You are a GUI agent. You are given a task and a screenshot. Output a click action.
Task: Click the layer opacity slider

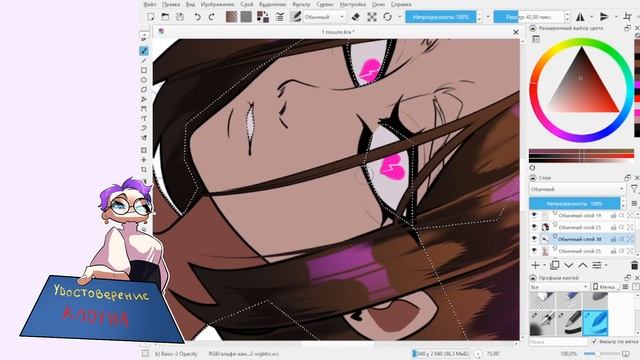click(574, 203)
